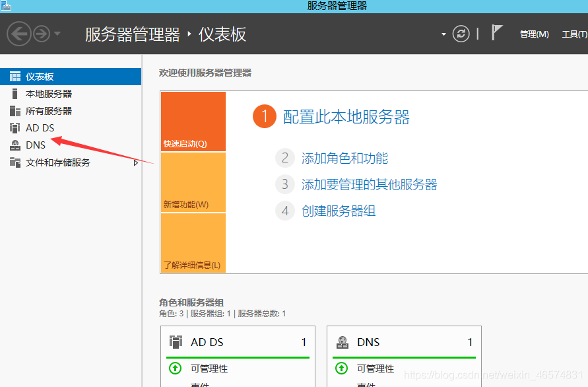Image resolution: width=588 pixels, height=387 pixels.
Task: Click 配置此本地服务器 link
Action: click(x=346, y=117)
